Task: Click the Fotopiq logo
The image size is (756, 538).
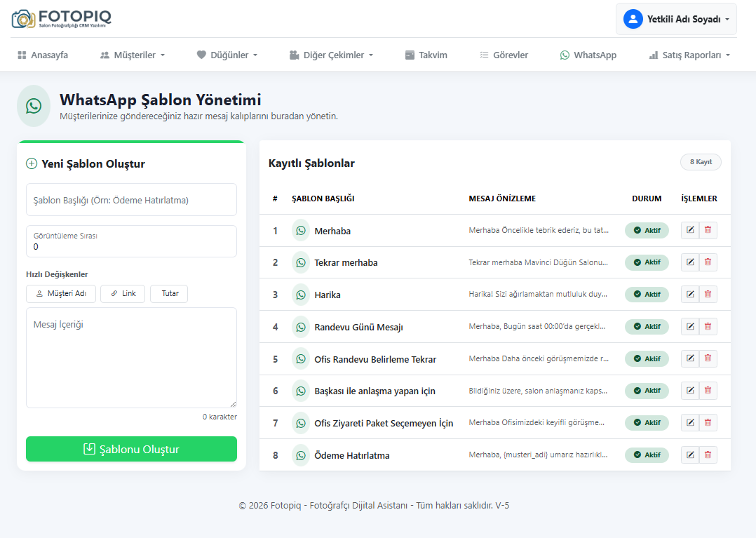Action: tap(62, 19)
